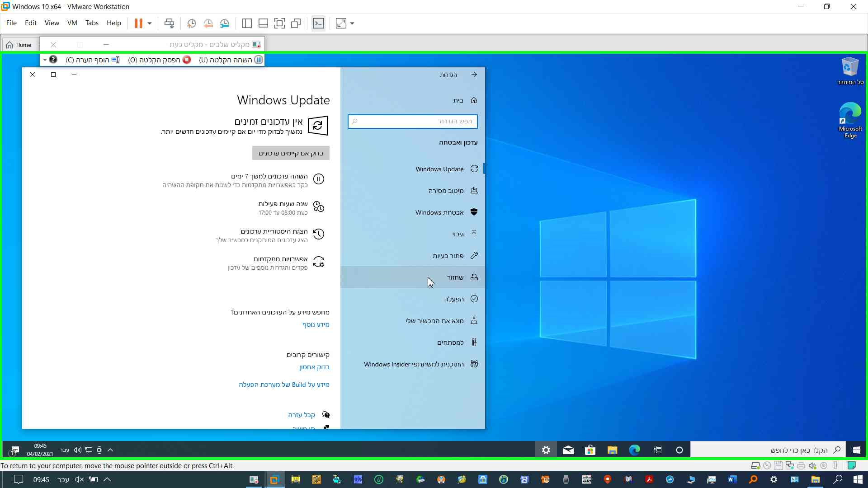868x488 pixels.
Task: Select אכבתות Windows (Windows Activation) section
Action: 439,212
